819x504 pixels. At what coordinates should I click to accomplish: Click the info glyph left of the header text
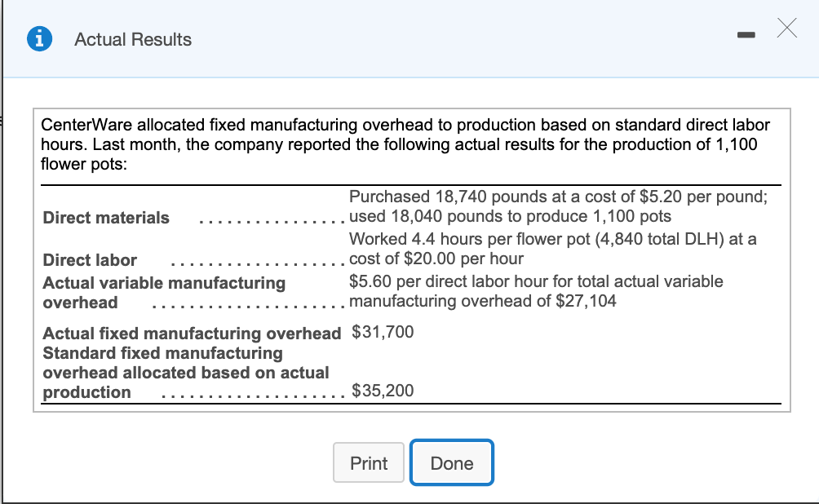41,38
